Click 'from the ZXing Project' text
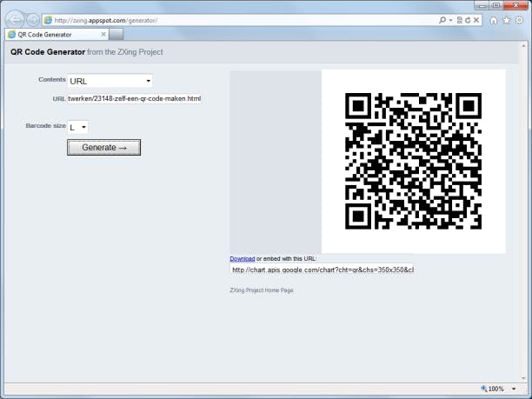This screenshot has height=399, width=532. (x=125, y=52)
